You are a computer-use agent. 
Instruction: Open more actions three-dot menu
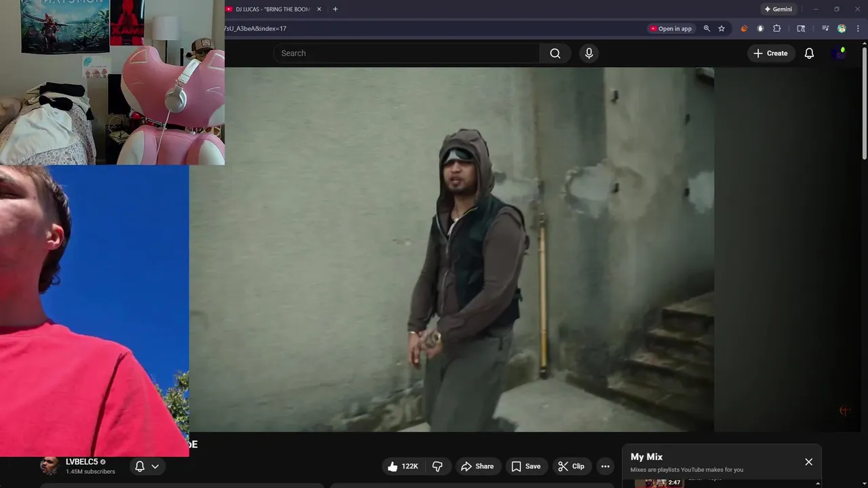point(605,466)
